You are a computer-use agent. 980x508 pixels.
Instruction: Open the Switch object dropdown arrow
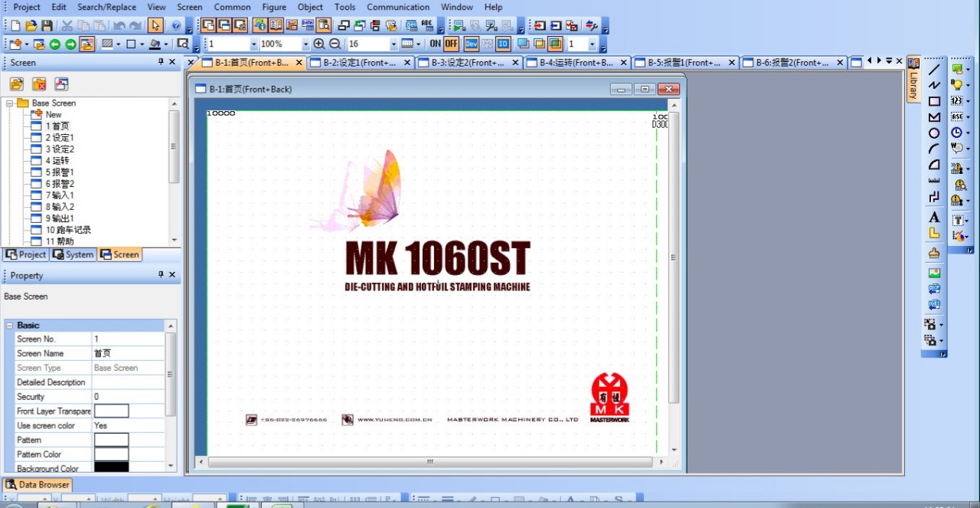(x=968, y=69)
